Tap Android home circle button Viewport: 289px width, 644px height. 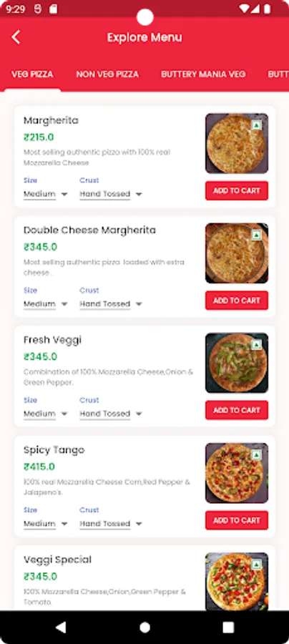(144, 627)
